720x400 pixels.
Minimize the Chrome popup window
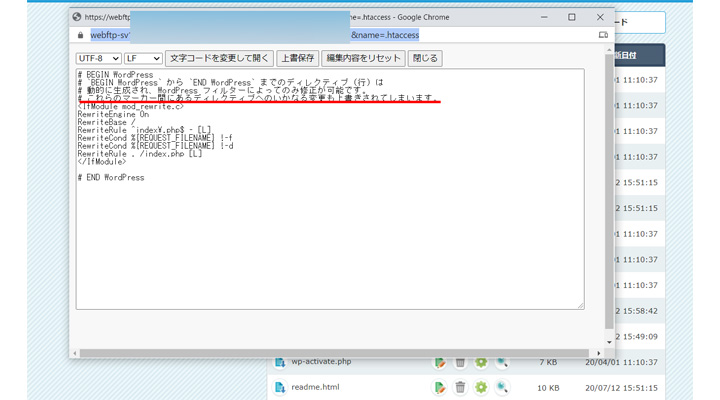tap(544, 17)
